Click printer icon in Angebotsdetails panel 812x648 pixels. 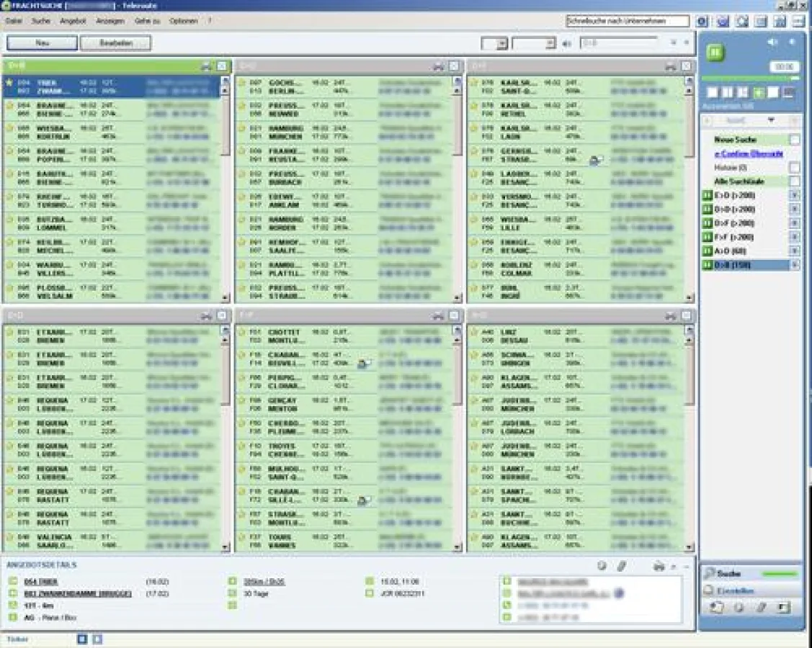coord(659,567)
